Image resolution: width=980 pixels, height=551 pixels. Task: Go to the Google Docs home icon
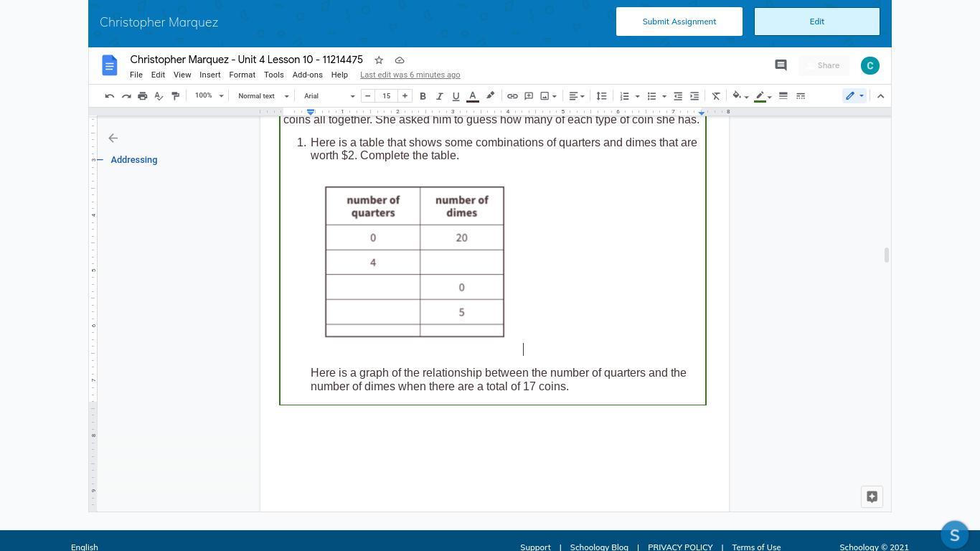110,66
